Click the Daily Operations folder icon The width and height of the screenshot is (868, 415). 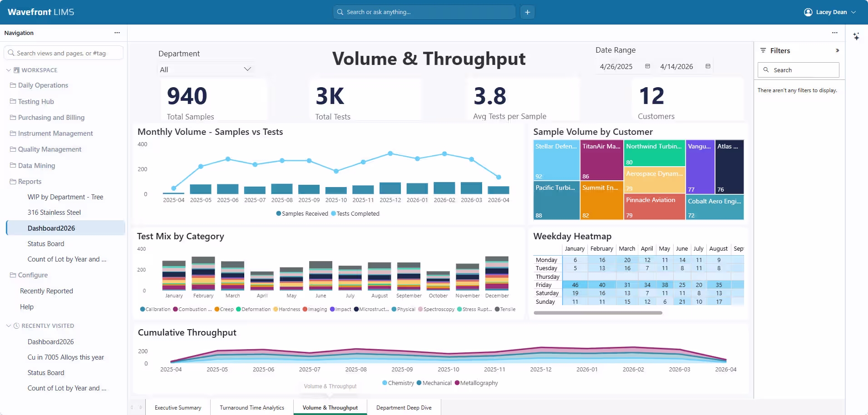pos(13,85)
